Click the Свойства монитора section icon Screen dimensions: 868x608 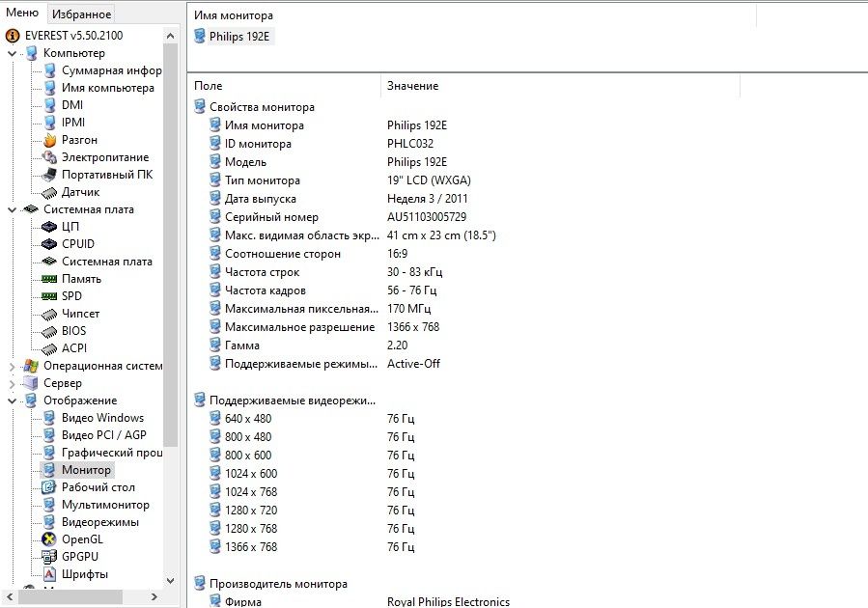(x=200, y=107)
